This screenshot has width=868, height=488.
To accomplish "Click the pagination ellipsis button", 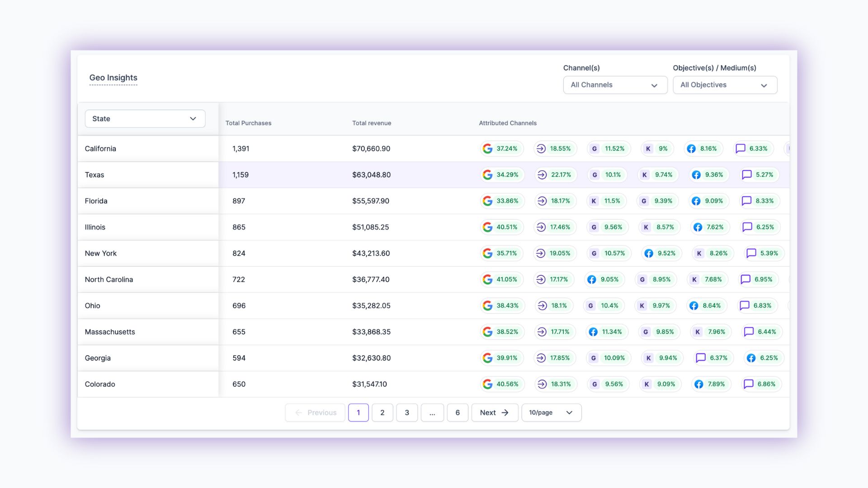I will tap(432, 413).
